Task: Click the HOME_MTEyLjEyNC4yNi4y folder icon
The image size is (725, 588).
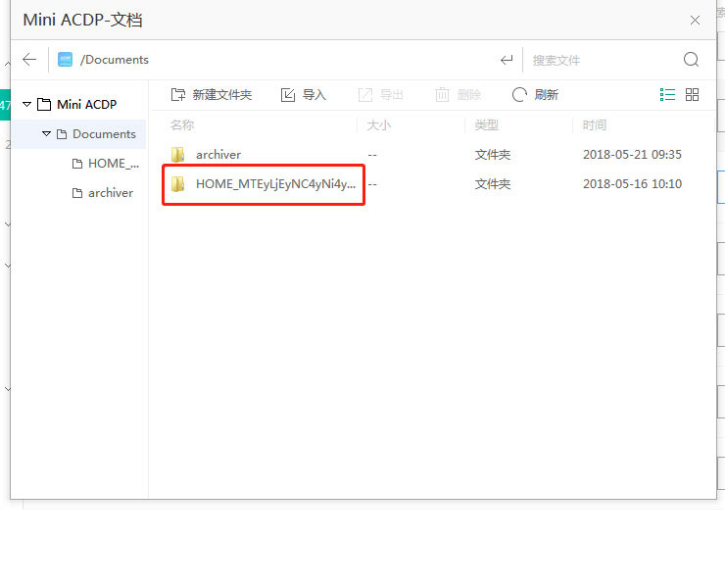Action: [x=178, y=184]
